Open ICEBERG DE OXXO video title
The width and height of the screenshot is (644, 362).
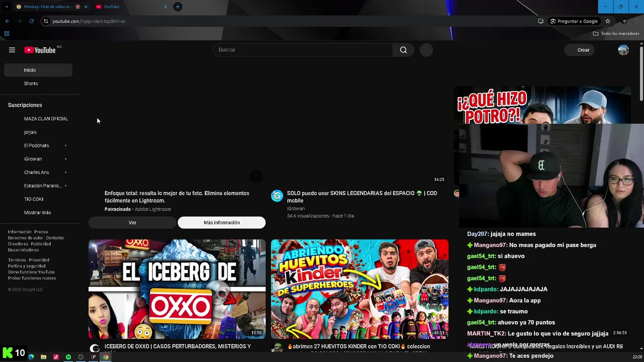(x=178, y=346)
